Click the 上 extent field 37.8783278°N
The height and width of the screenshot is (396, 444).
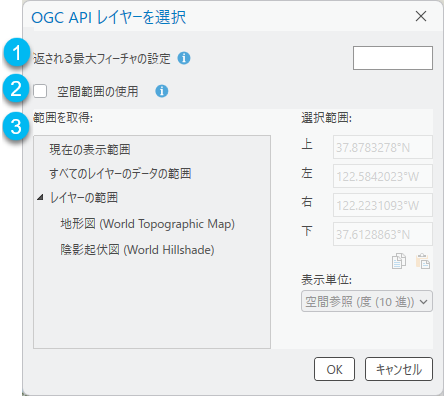[383, 147]
